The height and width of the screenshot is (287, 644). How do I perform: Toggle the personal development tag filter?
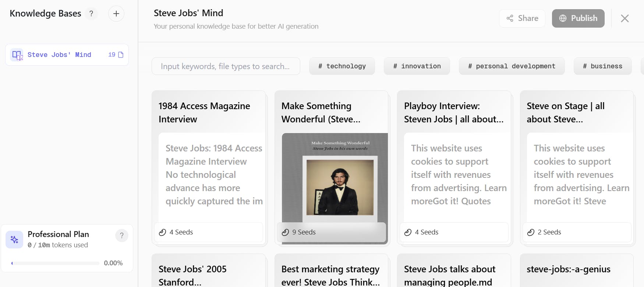[512, 66]
